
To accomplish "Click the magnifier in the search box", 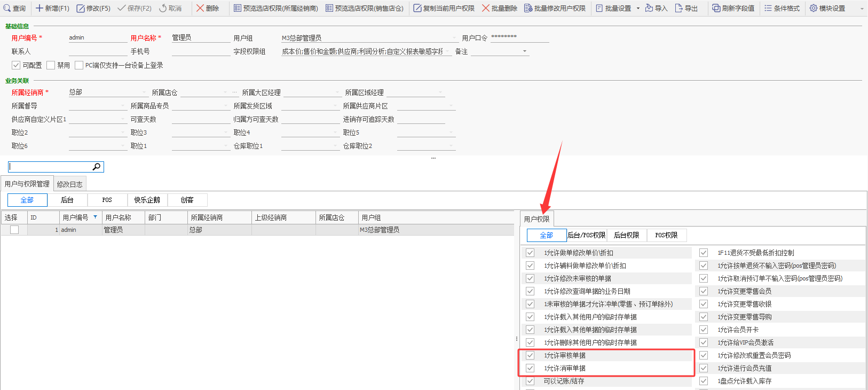I will 97,167.
